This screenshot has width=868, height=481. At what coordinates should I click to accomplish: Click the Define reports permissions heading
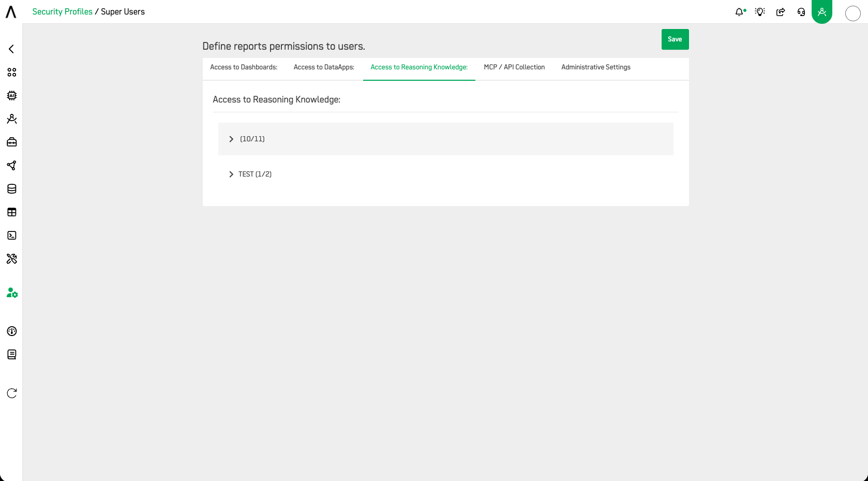coord(284,47)
